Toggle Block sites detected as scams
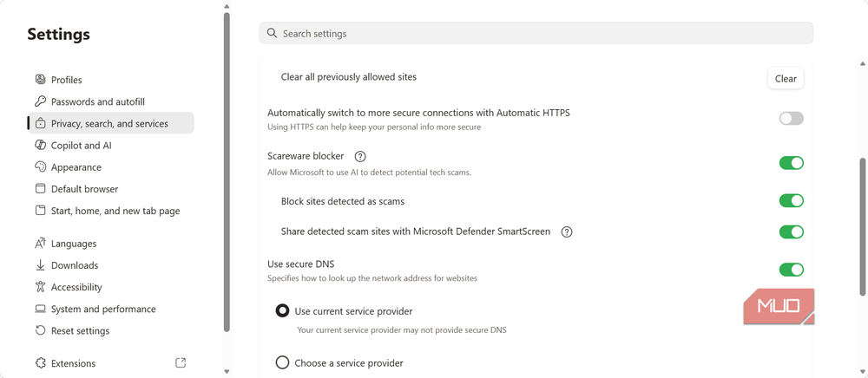The image size is (868, 378). tap(791, 200)
